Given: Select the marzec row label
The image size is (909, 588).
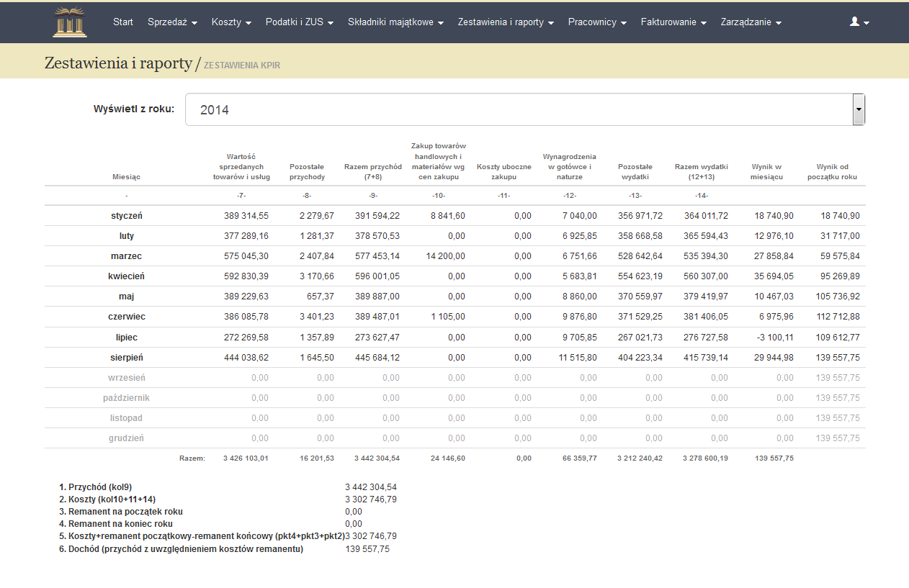Looking at the screenshot, I should pyautogui.click(x=127, y=256).
